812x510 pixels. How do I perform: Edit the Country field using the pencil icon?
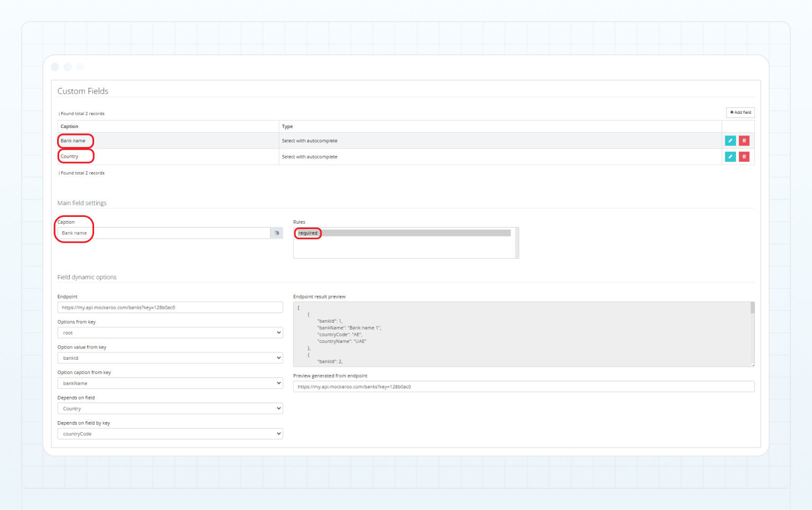tap(730, 156)
